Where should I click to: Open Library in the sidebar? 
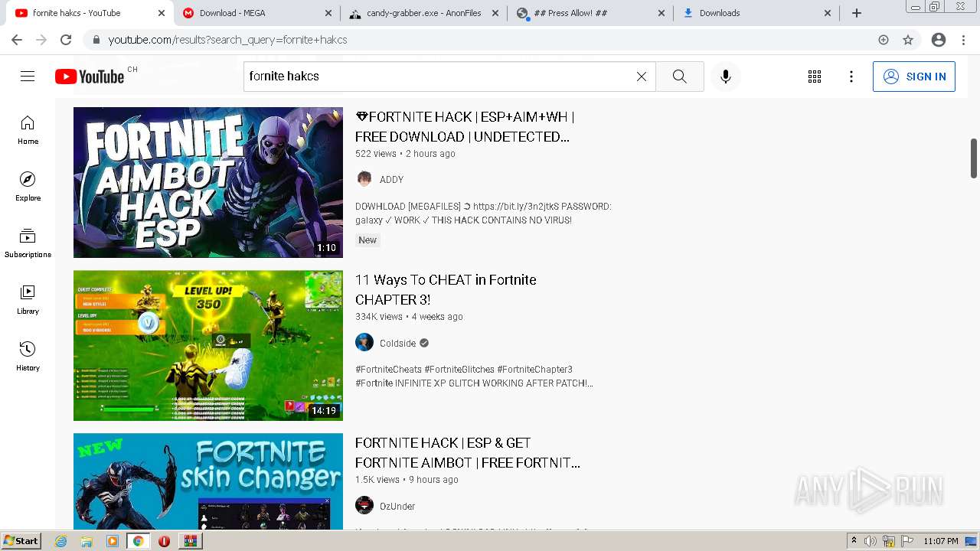[x=28, y=300]
